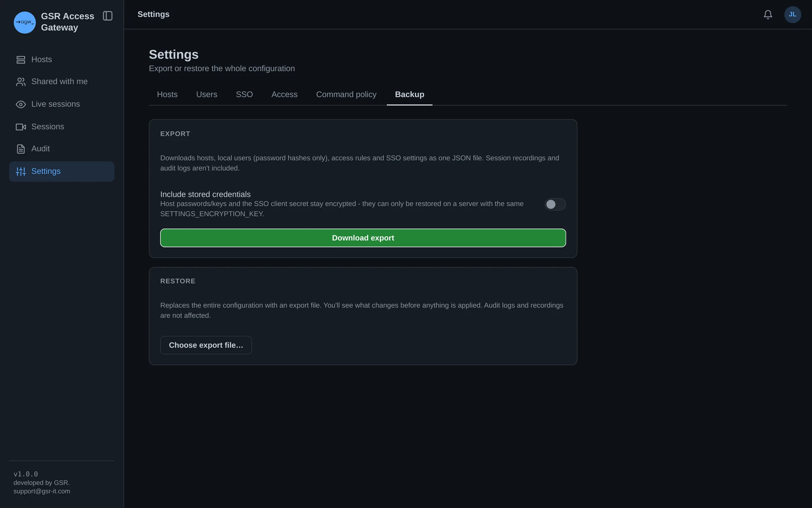Click the support@gsr-it.com email text
This screenshot has width=812, height=508.
pos(42,491)
